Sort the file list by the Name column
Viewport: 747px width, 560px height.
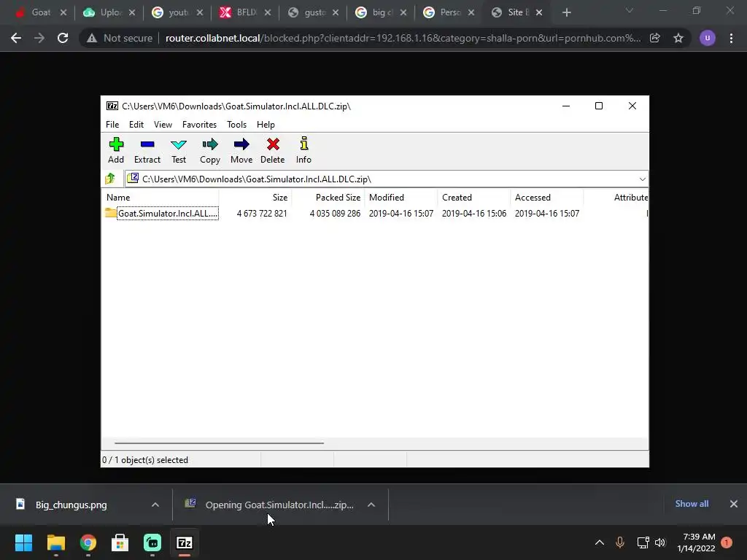160,197
